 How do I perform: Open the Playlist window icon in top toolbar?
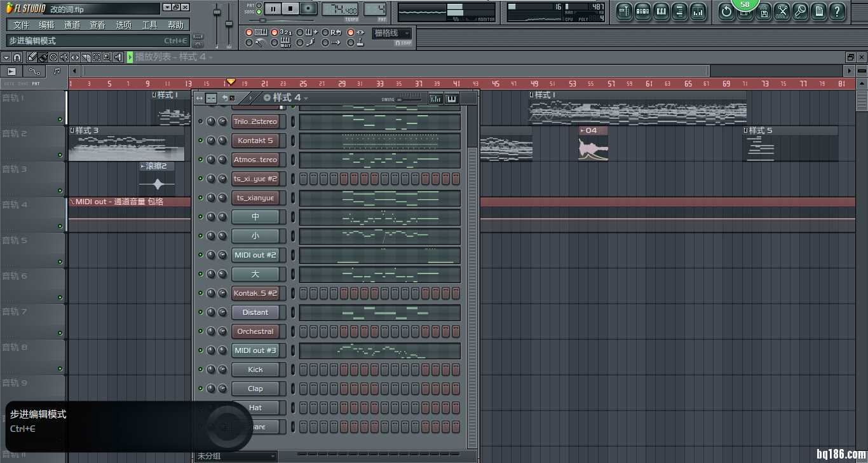(625, 11)
